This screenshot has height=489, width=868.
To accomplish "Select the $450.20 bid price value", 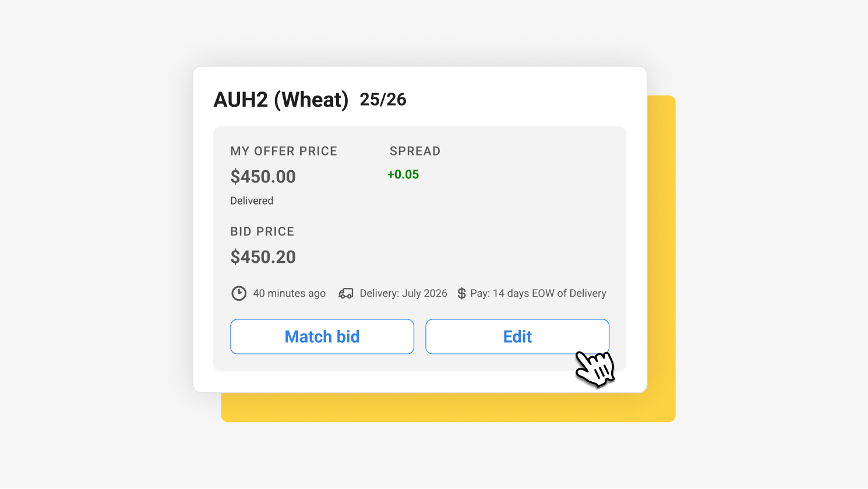I will (x=263, y=257).
